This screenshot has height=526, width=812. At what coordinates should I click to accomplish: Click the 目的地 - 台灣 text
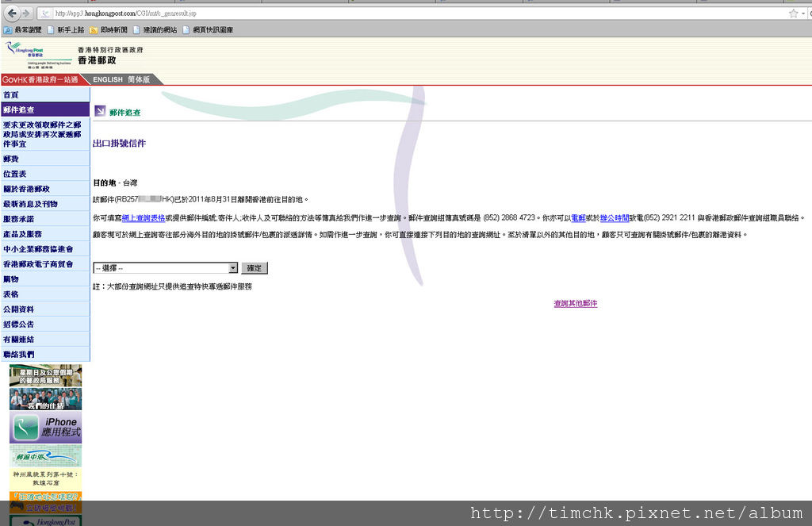[x=115, y=183]
